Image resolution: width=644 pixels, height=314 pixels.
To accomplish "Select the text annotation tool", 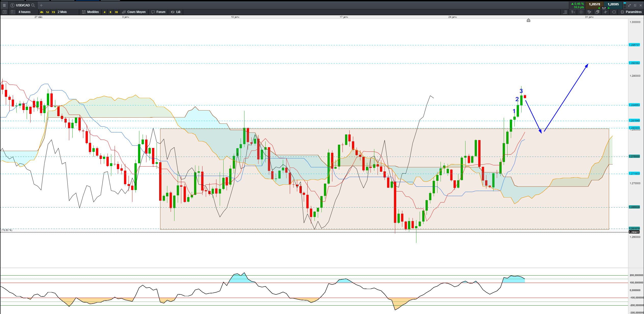I will coord(573,12).
